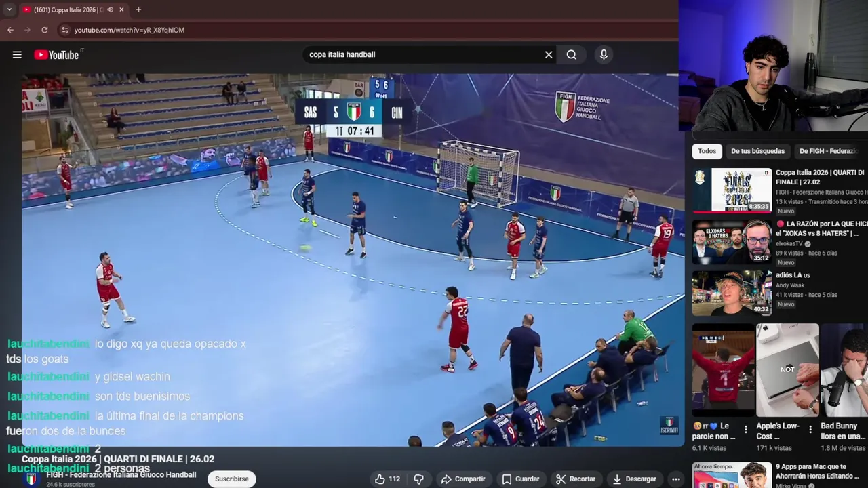Open the tab search dropdown arrow
Screen dimensions: 868x488
pyautogui.click(x=9, y=9)
